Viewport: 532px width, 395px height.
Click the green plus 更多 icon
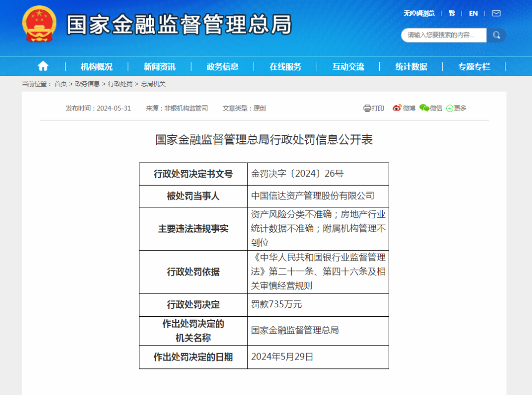pos(450,108)
